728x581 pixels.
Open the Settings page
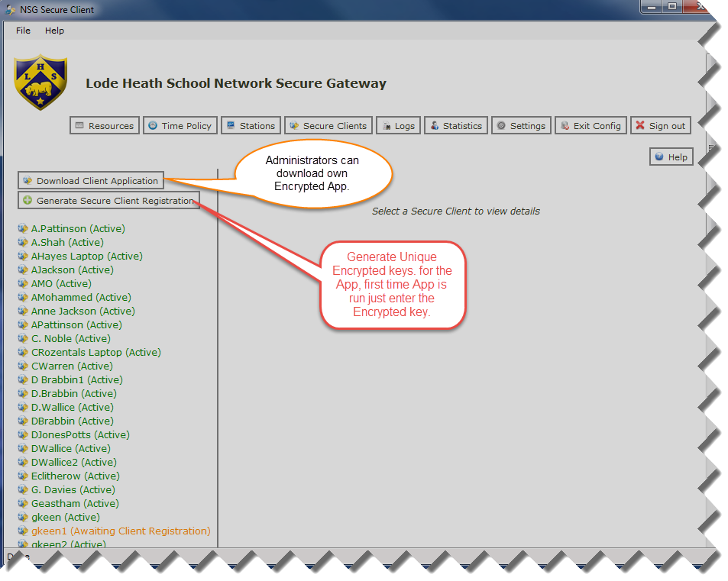[x=520, y=126]
